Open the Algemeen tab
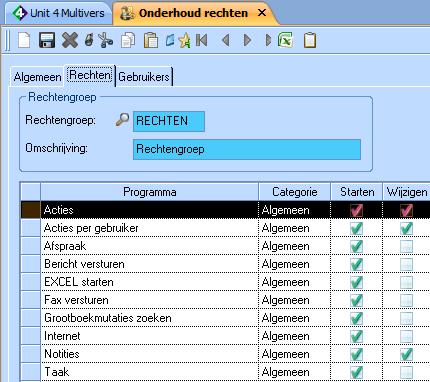 [37, 77]
